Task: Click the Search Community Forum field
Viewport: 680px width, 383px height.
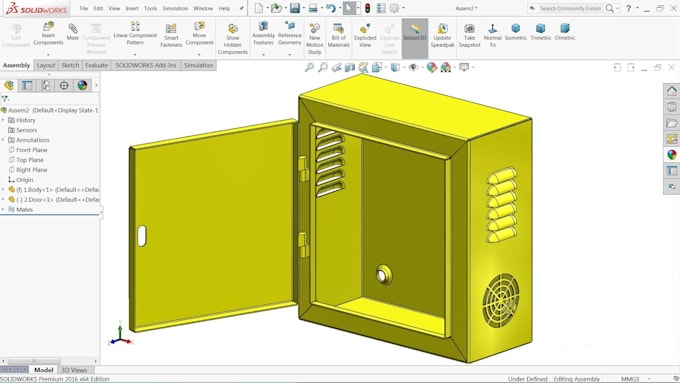Action: (x=570, y=8)
